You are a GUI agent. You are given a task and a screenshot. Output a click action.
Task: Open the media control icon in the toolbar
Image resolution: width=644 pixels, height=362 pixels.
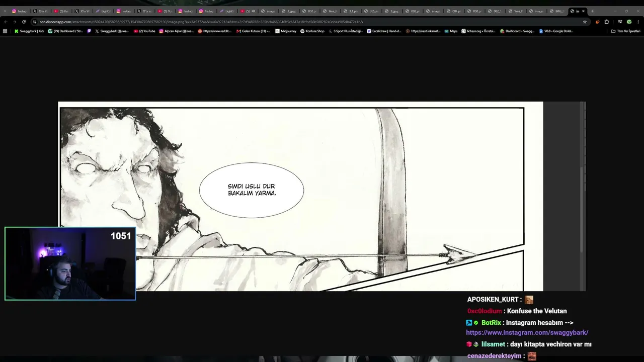click(x=620, y=22)
